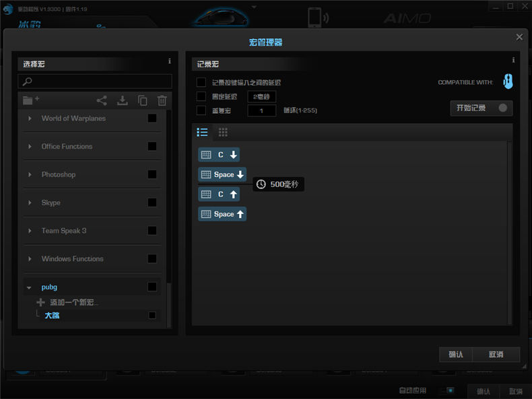Tick the 固定延迟 checkbox
The width and height of the screenshot is (532, 399).
pos(201,96)
